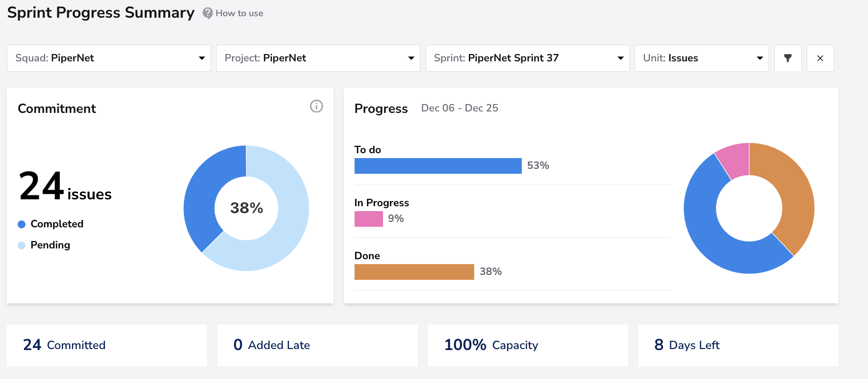Click the pink In Progress bar
Screen dimensions: 868x379
(369, 219)
